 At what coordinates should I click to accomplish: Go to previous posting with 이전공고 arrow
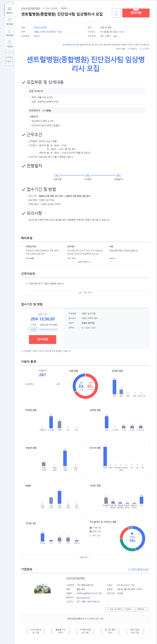9,56
